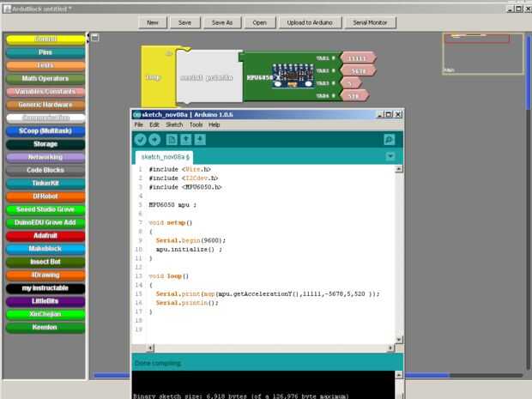Open the Help menu in Arduino window
This screenshot has width=532, height=399.
tap(215, 125)
